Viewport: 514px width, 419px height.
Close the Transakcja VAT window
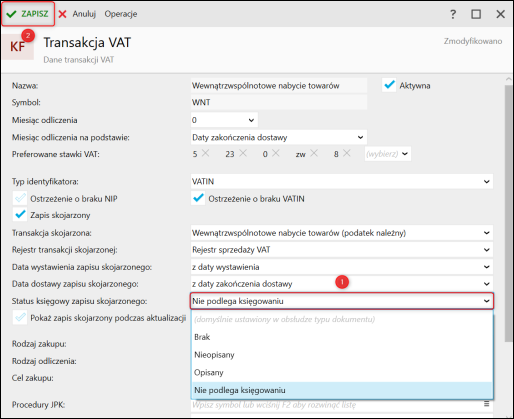coord(500,14)
